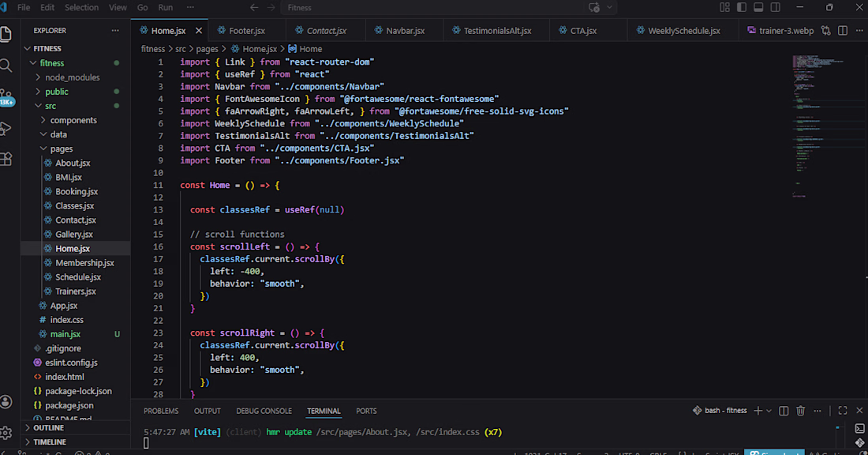Go forward with the title bar arrow
868x455 pixels.
click(271, 8)
